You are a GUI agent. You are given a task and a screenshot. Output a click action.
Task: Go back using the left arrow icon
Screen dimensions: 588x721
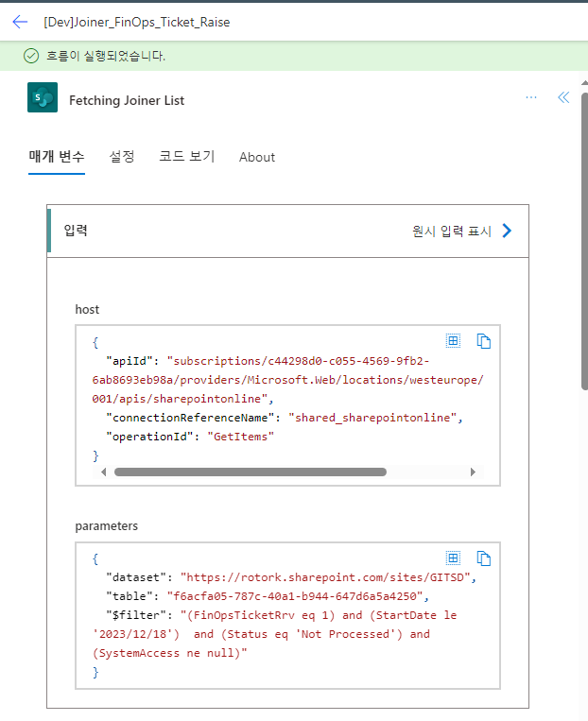click(x=20, y=22)
